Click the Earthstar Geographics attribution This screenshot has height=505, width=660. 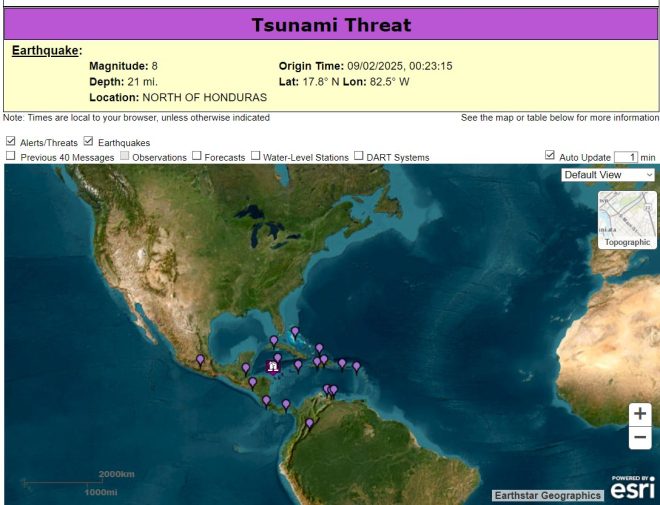[547, 495]
